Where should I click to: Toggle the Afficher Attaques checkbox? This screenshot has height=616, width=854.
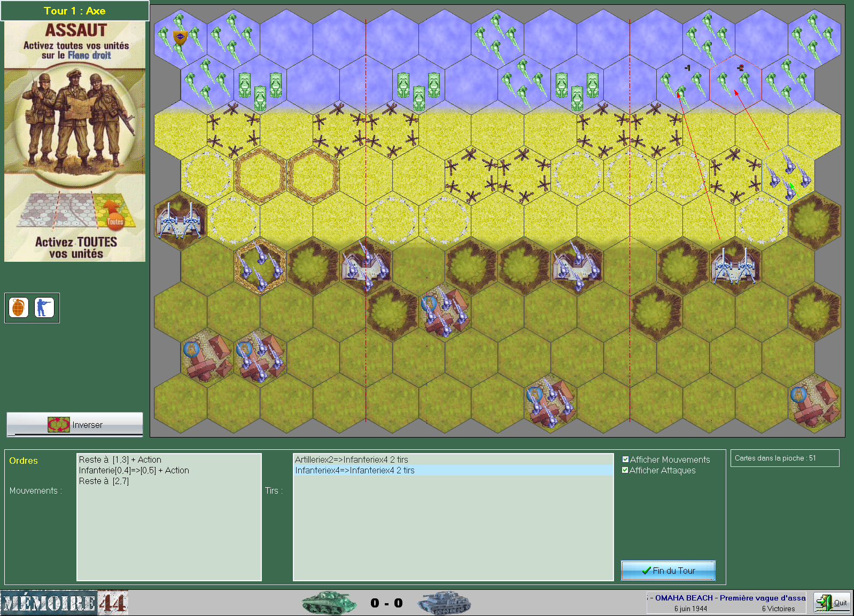[x=625, y=470]
